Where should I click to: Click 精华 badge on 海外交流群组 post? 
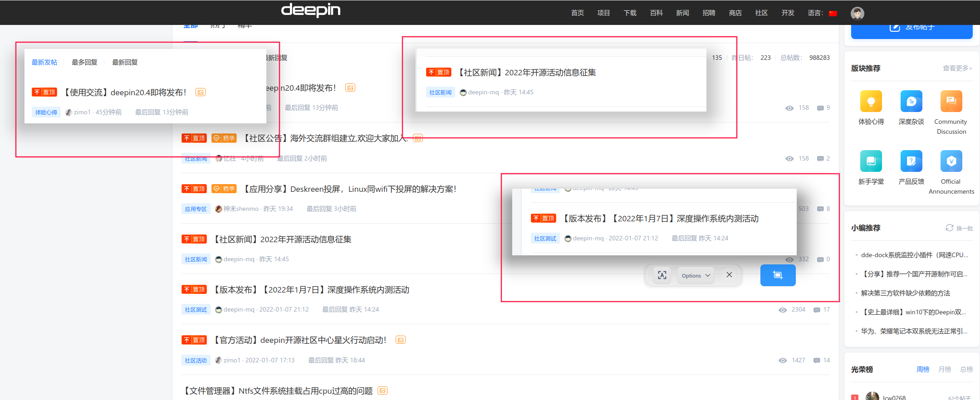[x=224, y=138]
